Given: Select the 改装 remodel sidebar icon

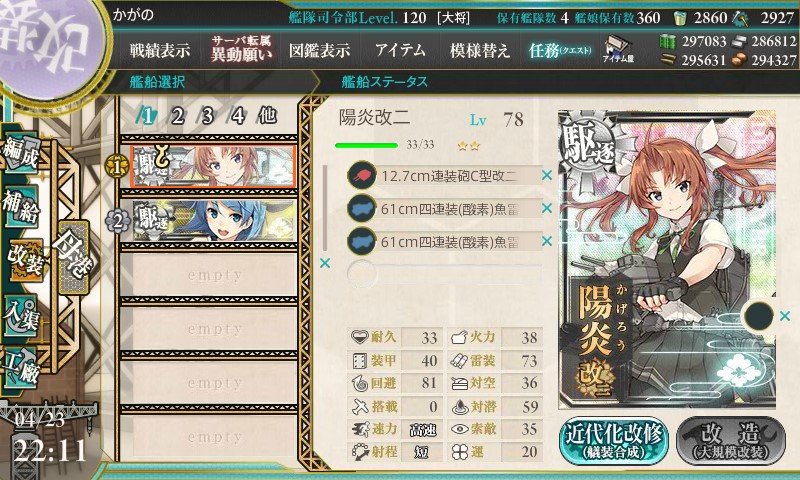Looking at the screenshot, I should tap(24, 261).
